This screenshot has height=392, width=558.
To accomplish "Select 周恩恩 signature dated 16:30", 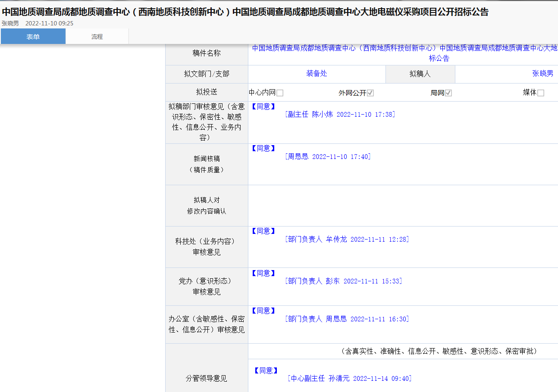I will tap(347, 319).
